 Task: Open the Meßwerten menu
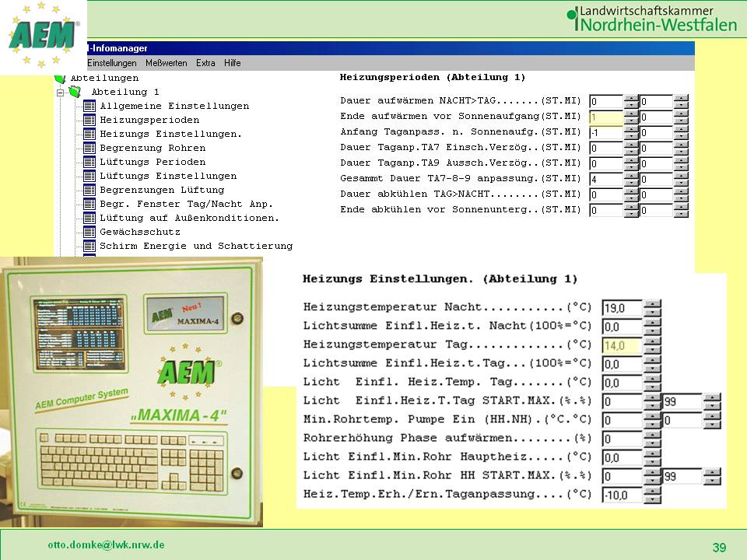(x=166, y=63)
